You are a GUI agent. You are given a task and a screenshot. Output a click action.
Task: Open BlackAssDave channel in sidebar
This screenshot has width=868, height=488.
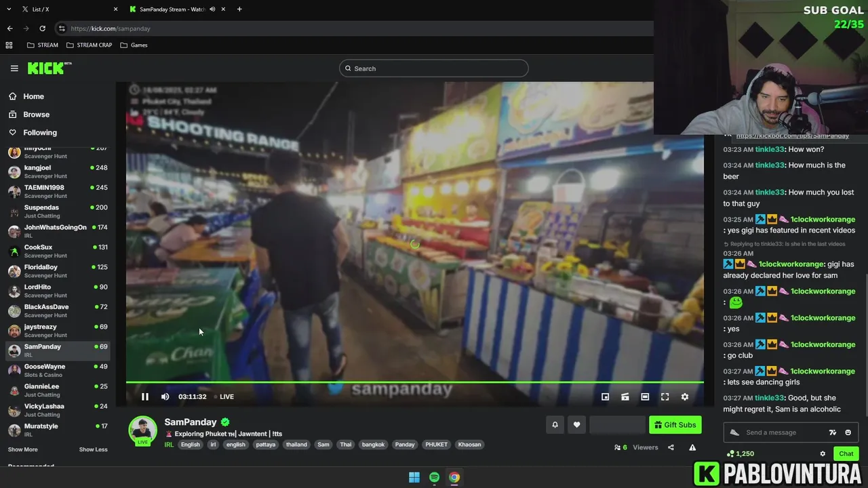tap(58, 310)
